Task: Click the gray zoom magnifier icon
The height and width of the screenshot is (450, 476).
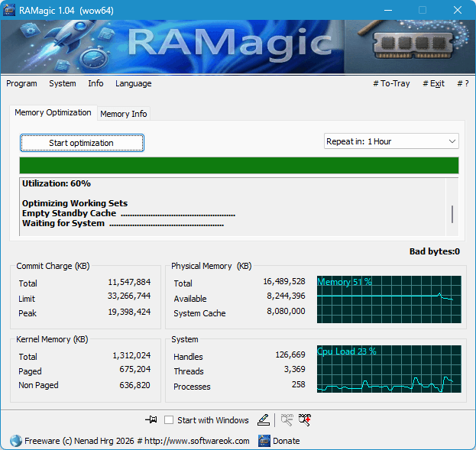Action: click(287, 419)
